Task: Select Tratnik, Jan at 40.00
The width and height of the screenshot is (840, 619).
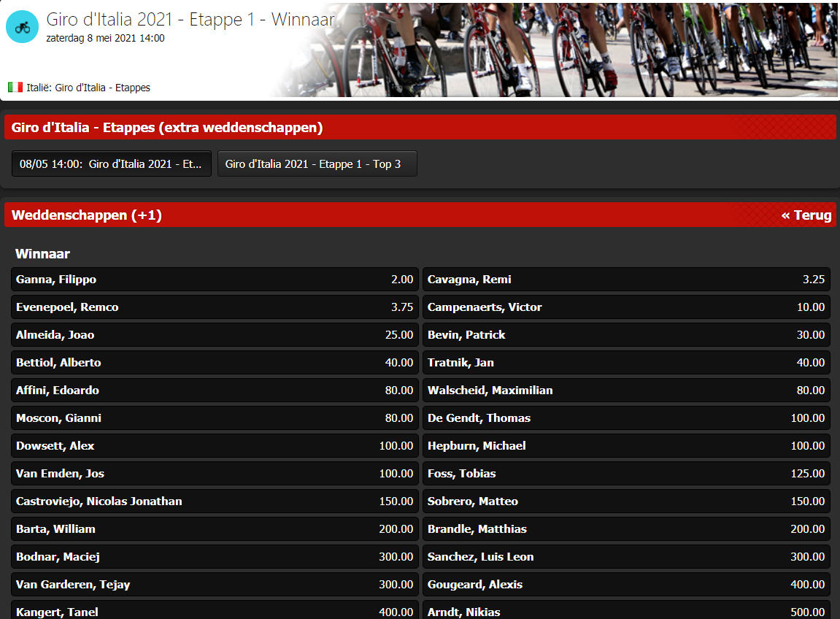Action: point(626,363)
